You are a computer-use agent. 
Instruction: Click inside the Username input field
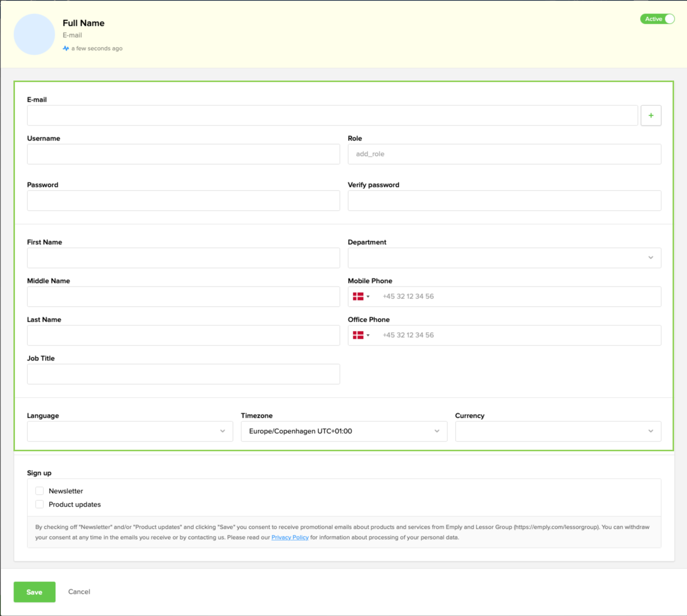tap(183, 154)
